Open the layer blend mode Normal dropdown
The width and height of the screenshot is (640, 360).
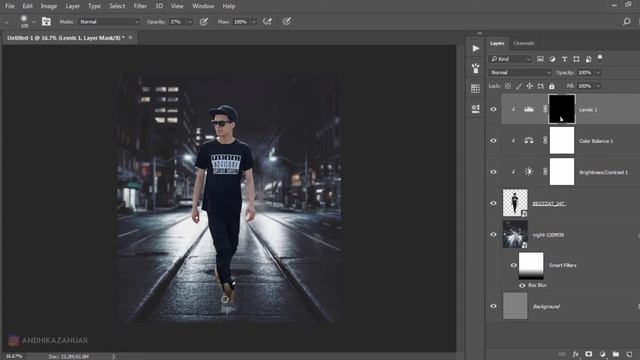coord(520,73)
